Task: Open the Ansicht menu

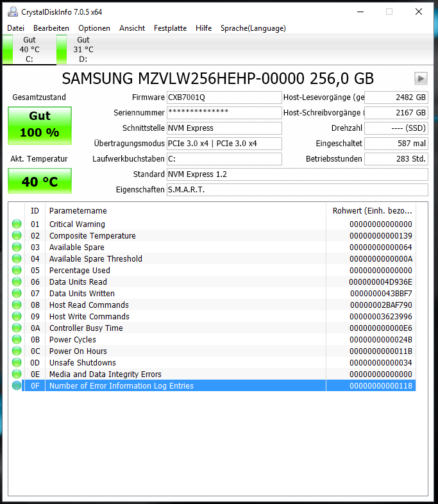Action: 132,28
